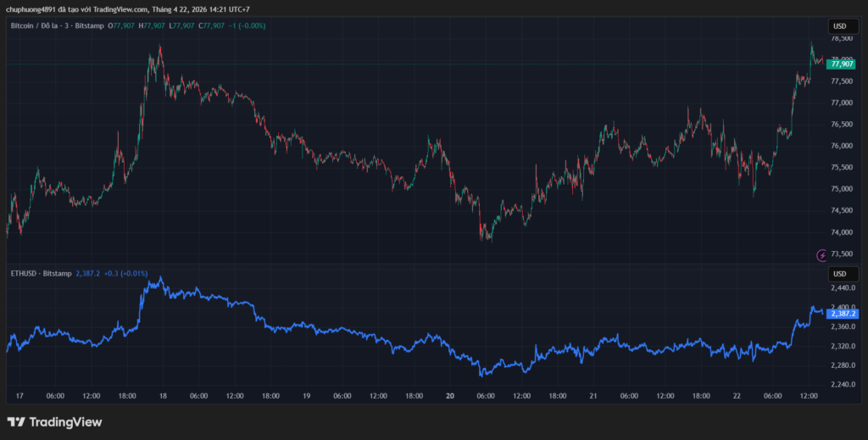
Task: Click the 73,500 price axis label
Action: [x=842, y=253]
